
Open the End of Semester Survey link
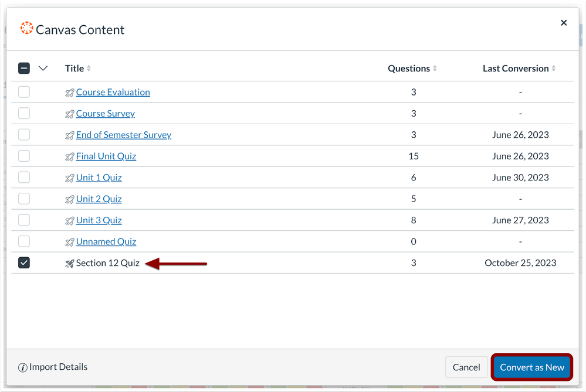tap(123, 135)
